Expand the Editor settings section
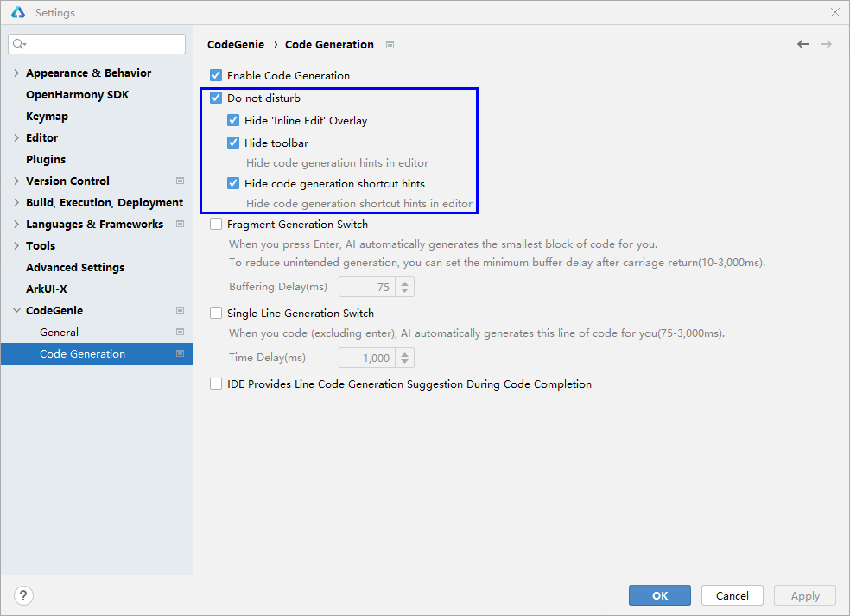 tap(16, 138)
